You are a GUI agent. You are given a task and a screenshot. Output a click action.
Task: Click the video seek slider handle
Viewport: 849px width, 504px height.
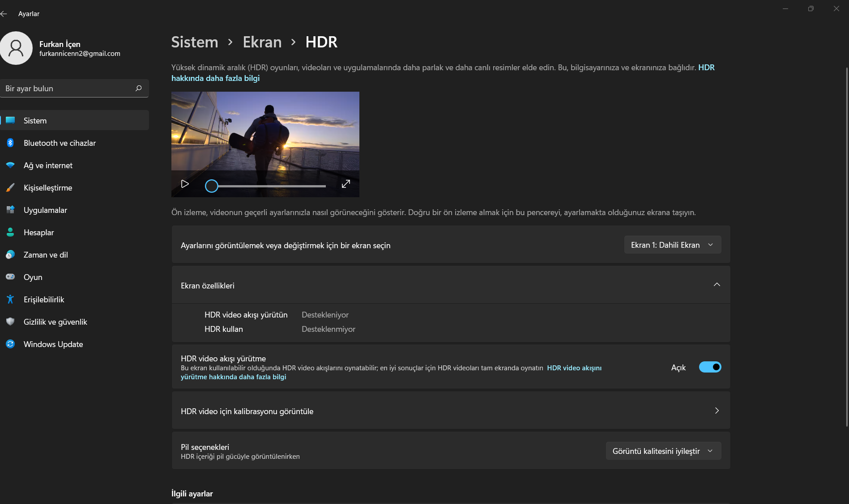(x=212, y=186)
